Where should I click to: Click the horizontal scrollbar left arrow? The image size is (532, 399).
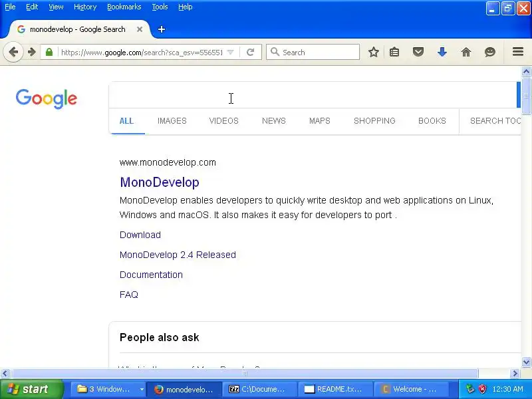click(x=5, y=374)
